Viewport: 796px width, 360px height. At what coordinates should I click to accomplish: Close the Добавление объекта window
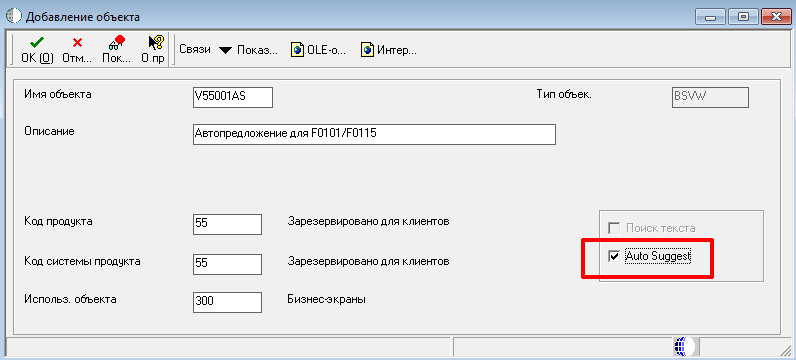(776, 17)
